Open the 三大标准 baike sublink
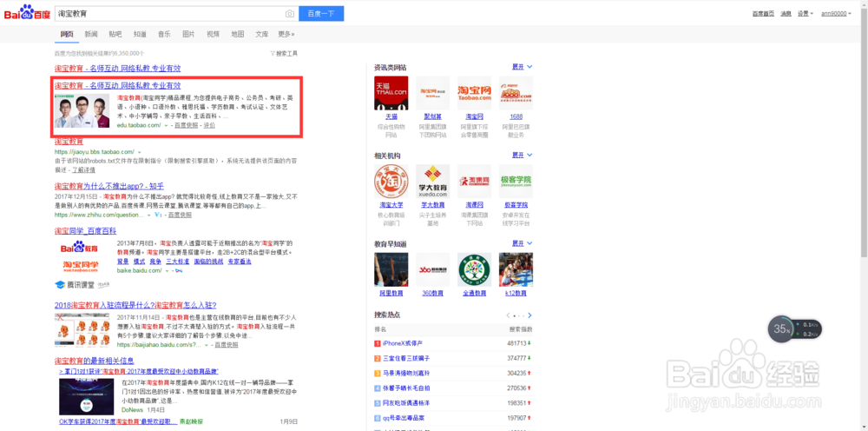Image resolution: width=868 pixels, height=431 pixels. tap(178, 261)
